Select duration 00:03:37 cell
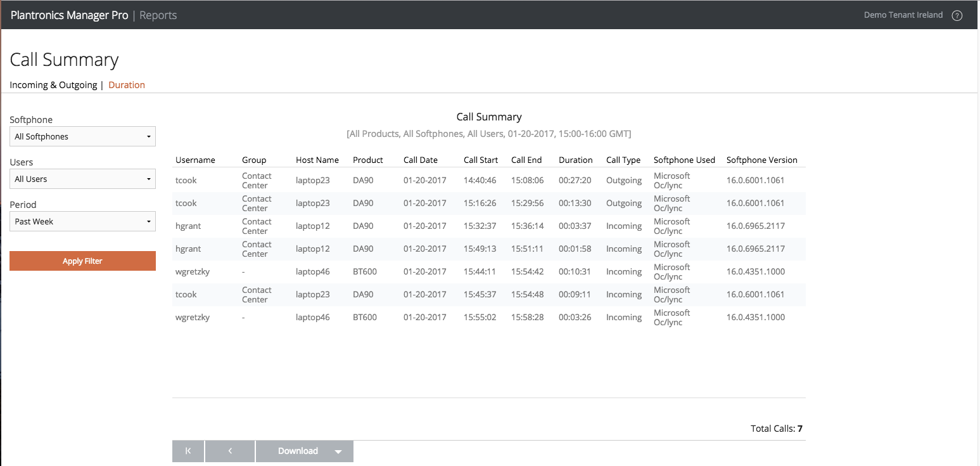 click(575, 226)
